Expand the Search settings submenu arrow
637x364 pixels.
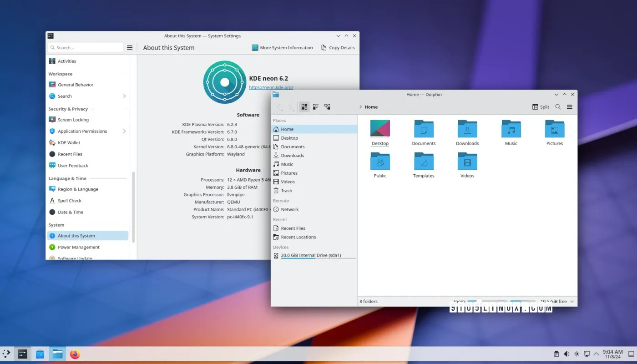[124, 96]
